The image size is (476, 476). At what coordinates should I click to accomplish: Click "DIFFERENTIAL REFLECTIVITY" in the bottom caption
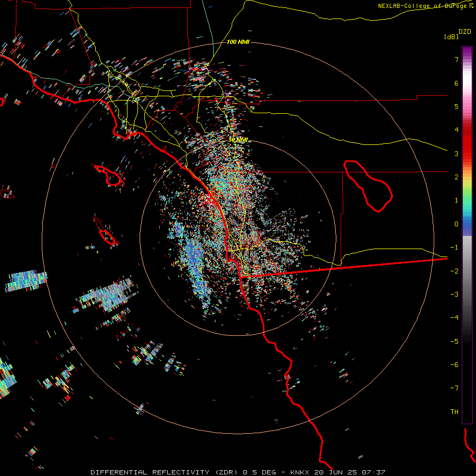pyautogui.click(x=150, y=472)
